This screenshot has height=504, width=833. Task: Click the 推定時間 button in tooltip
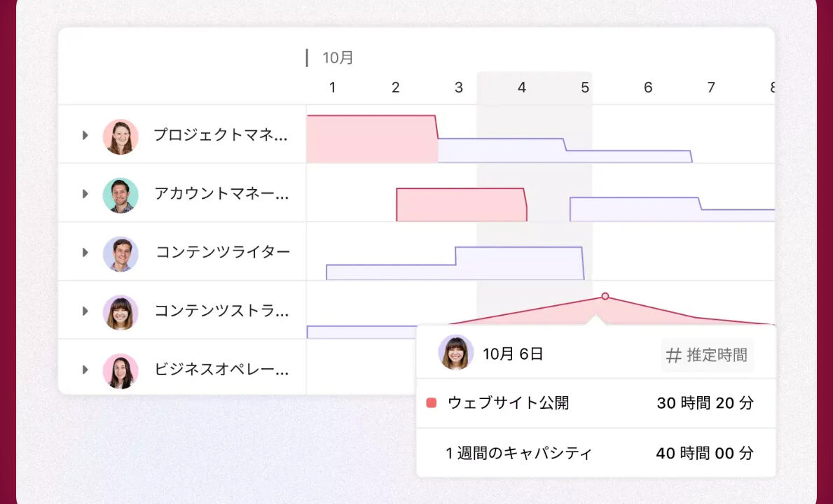[x=708, y=356]
